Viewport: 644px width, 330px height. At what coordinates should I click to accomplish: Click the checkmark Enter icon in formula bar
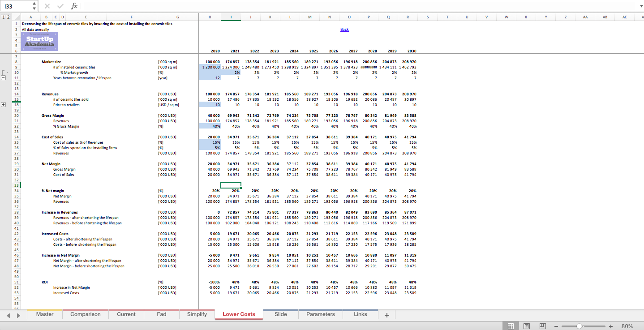click(x=60, y=6)
